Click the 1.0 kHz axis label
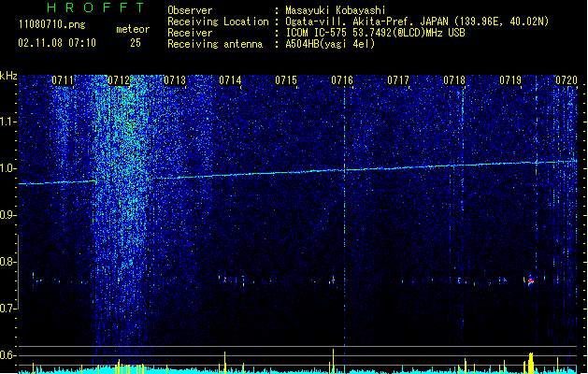This screenshot has width=588, height=374. (8, 168)
